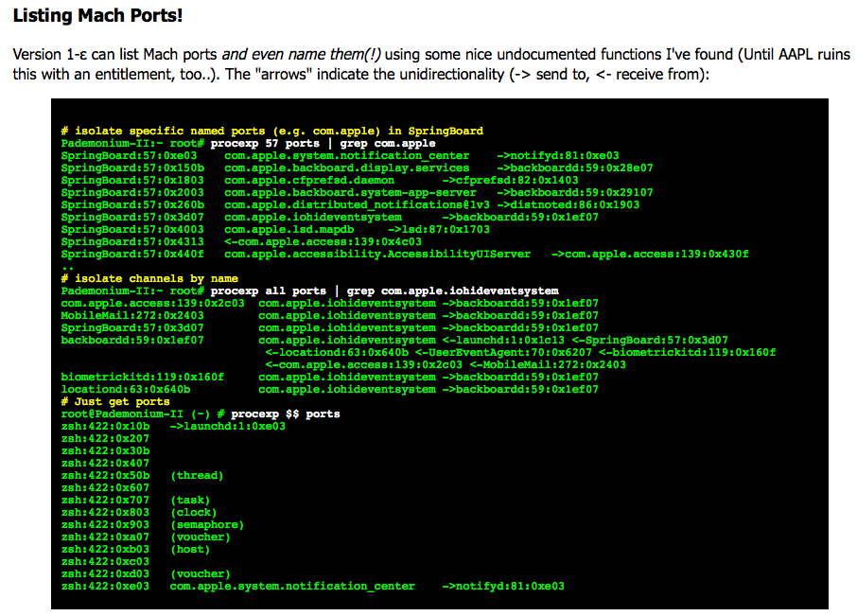Click the destination ->cfprefsd:82:0x1403

click(x=510, y=181)
